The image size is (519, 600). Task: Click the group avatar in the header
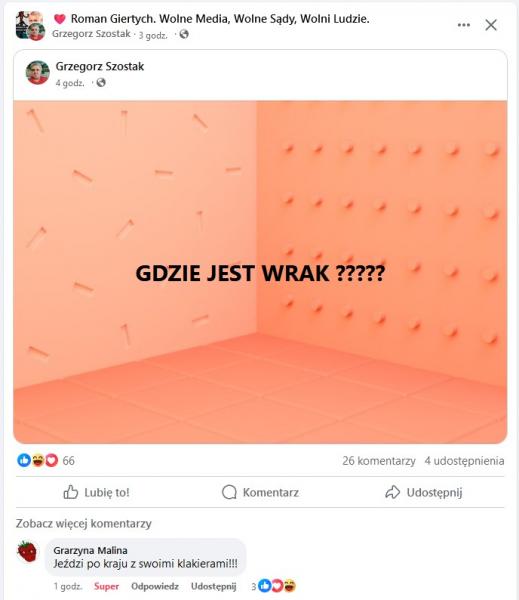[30, 26]
